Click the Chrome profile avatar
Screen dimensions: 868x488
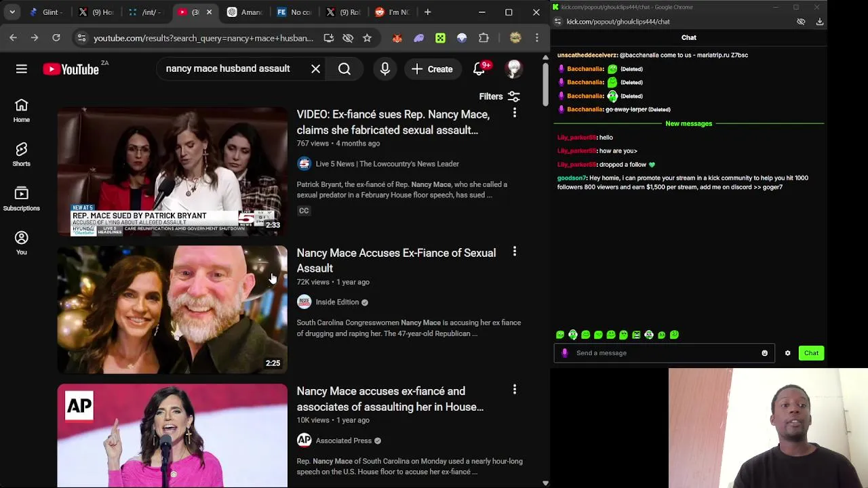[515, 38]
